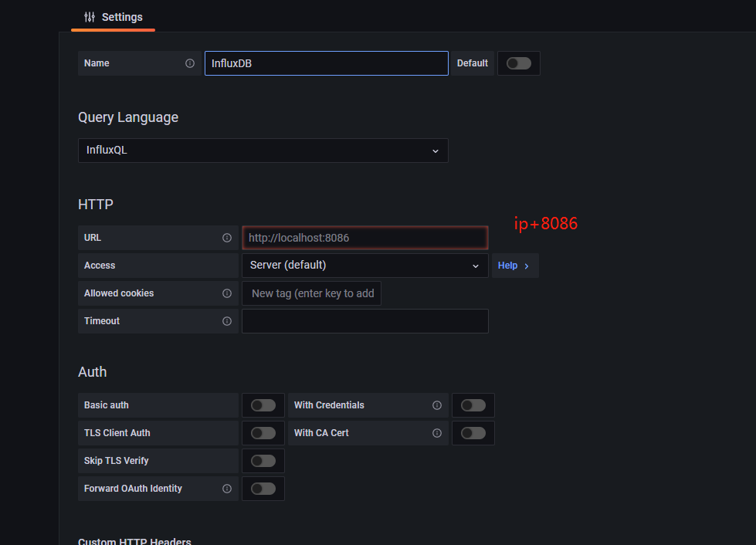Open the InfluxQL query language dropdown
756x545 pixels.
click(263, 151)
